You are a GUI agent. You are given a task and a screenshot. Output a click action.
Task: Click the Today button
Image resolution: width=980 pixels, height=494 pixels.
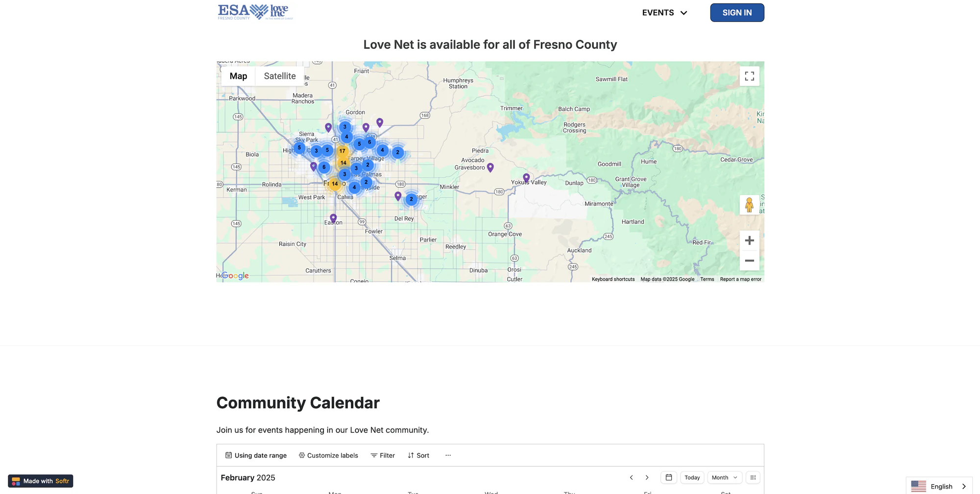pyautogui.click(x=692, y=477)
